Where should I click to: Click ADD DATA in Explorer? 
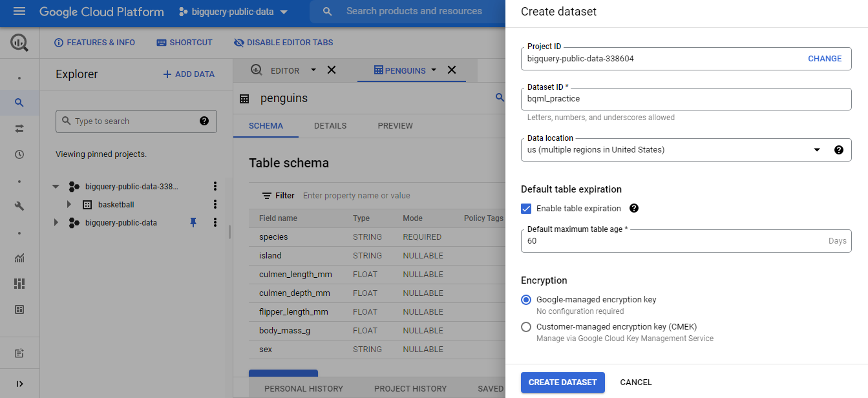coord(189,74)
